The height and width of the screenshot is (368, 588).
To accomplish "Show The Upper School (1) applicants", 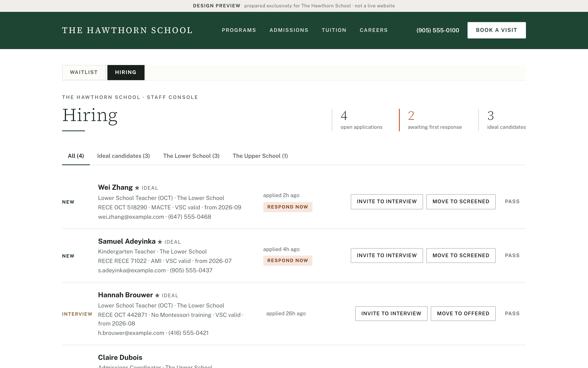I will 260,156.
